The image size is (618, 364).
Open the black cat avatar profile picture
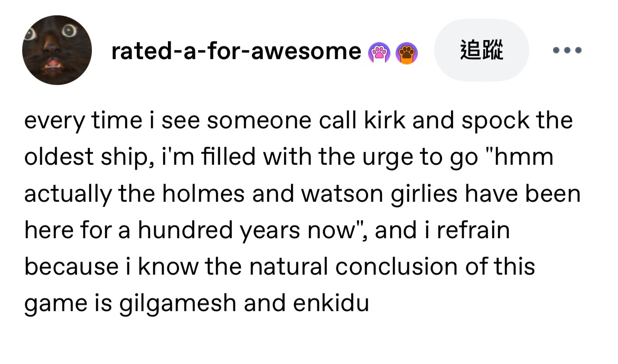[57, 50]
